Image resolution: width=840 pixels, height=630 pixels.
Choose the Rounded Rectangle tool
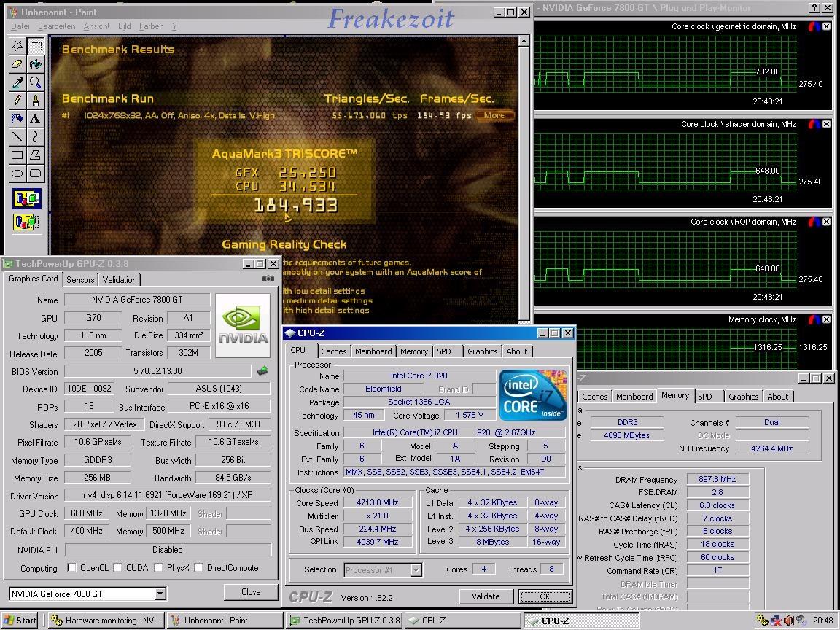click(35, 173)
